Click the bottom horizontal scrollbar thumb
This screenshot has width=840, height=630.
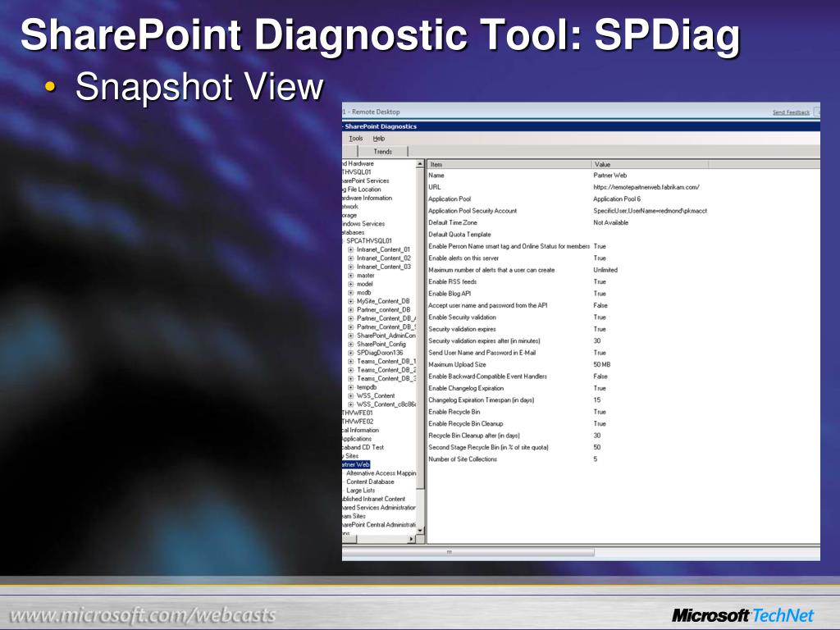point(468,552)
